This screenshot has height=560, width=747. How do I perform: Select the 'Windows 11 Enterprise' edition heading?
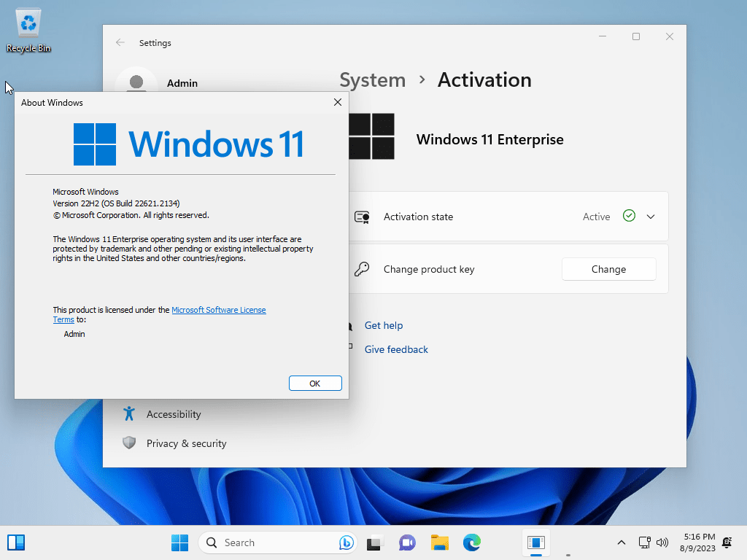pos(489,139)
